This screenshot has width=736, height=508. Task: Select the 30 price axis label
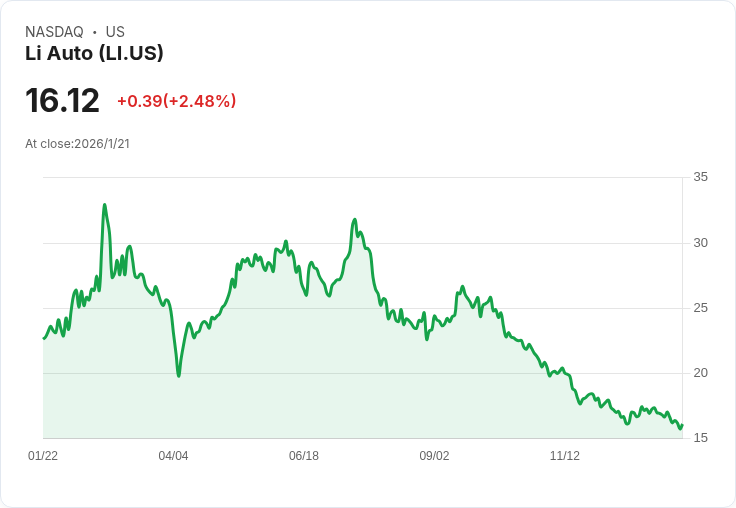tap(700, 243)
